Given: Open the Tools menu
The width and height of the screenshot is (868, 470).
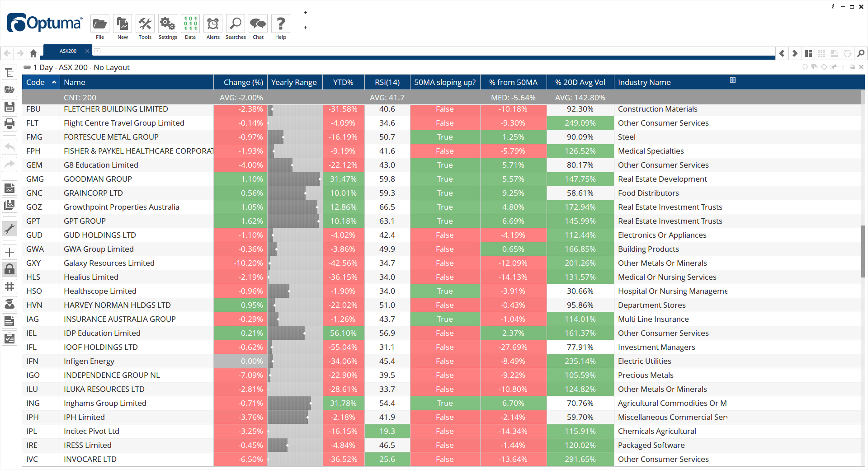Looking at the screenshot, I should tap(145, 28).
